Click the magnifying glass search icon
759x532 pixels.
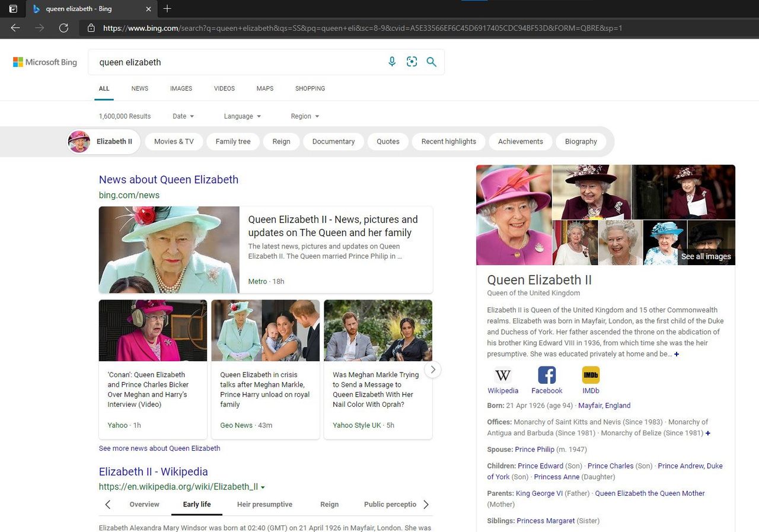[x=431, y=62]
